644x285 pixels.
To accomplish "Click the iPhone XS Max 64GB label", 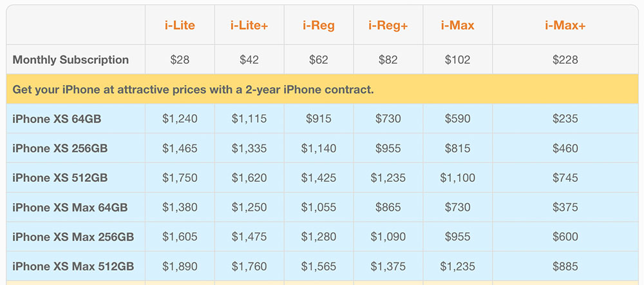I will [x=70, y=208].
